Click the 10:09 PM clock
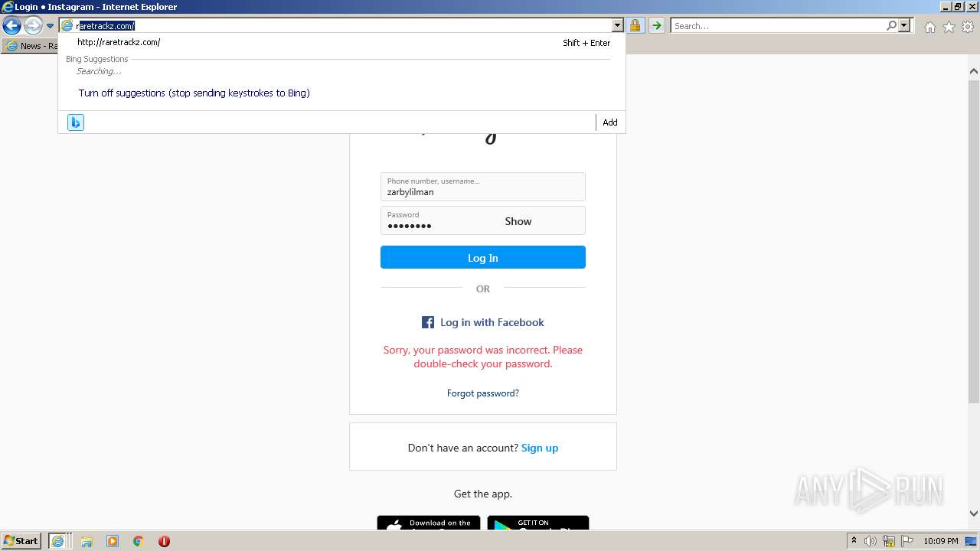The height and width of the screenshot is (551, 980). pos(941,541)
